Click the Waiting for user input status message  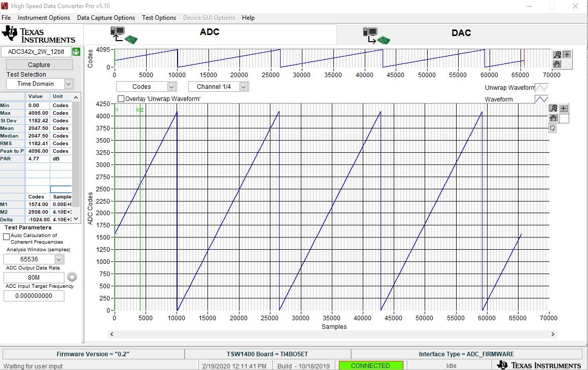pyautogui.click(x=33, y=366)
